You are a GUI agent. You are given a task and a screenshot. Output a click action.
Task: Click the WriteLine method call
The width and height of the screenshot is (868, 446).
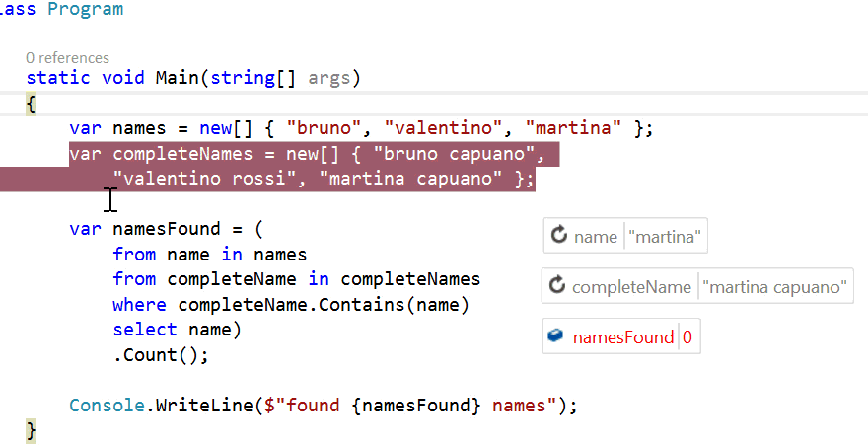(x=192, y=406)
